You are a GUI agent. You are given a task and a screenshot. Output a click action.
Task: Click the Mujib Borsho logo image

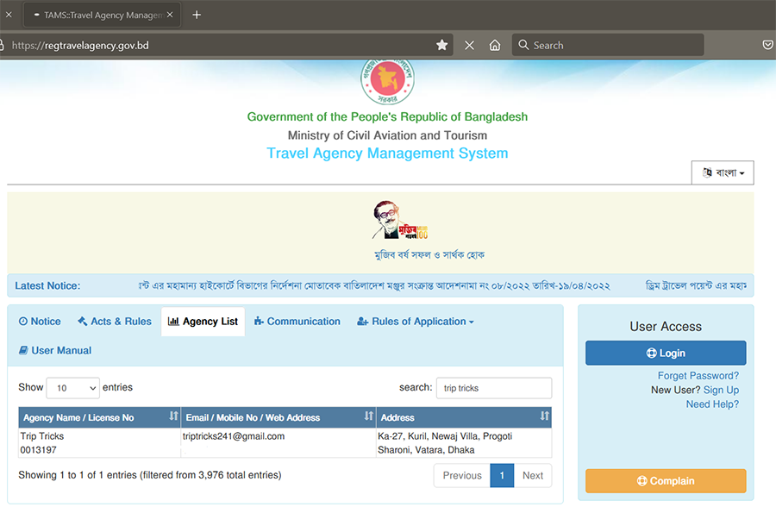tap(399, 221)
